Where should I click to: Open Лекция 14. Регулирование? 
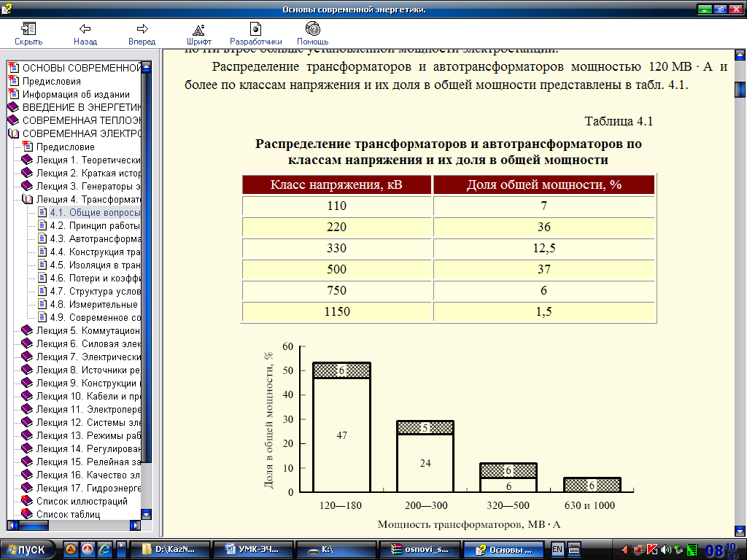(88, 448)
